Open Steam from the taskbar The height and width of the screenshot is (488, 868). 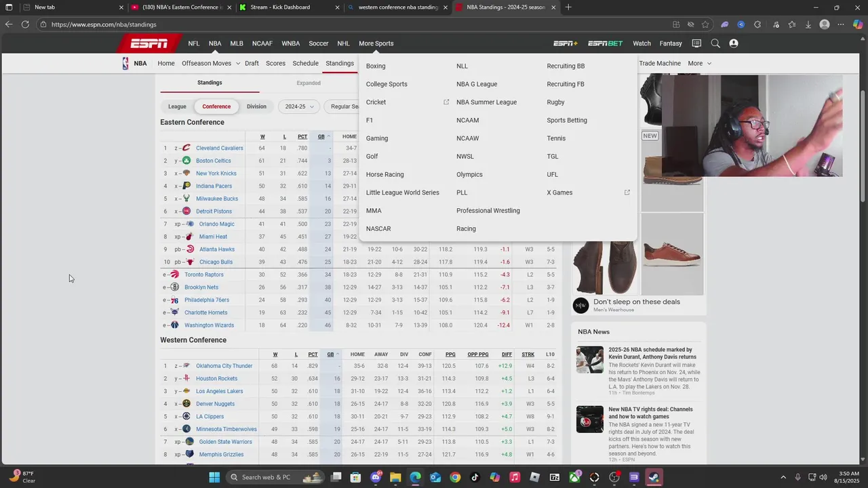(654, 477)
